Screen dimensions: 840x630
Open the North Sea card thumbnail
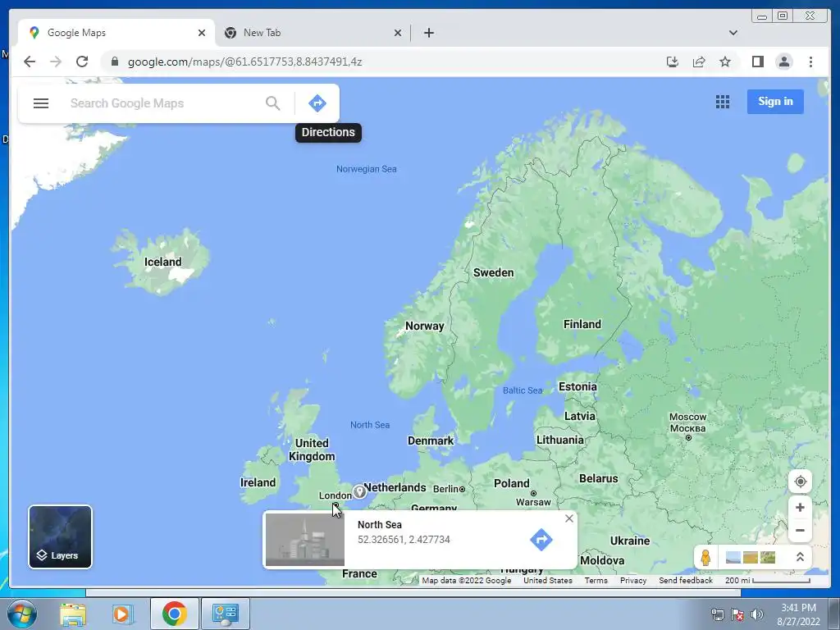point(305,540)
